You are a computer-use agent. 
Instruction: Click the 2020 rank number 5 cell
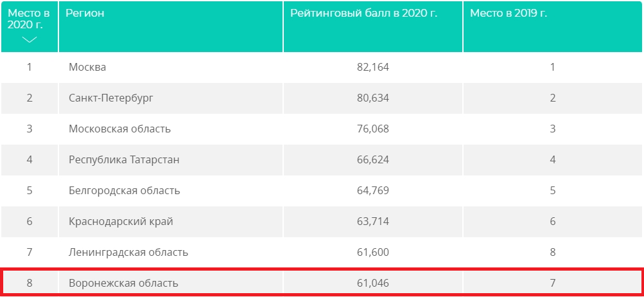(30, 190)
